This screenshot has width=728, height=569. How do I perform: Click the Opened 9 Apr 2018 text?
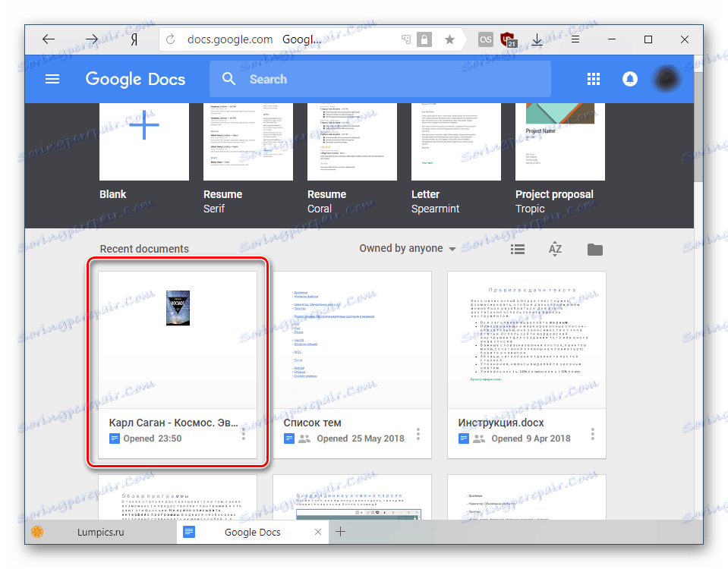[x=531, y=439]
